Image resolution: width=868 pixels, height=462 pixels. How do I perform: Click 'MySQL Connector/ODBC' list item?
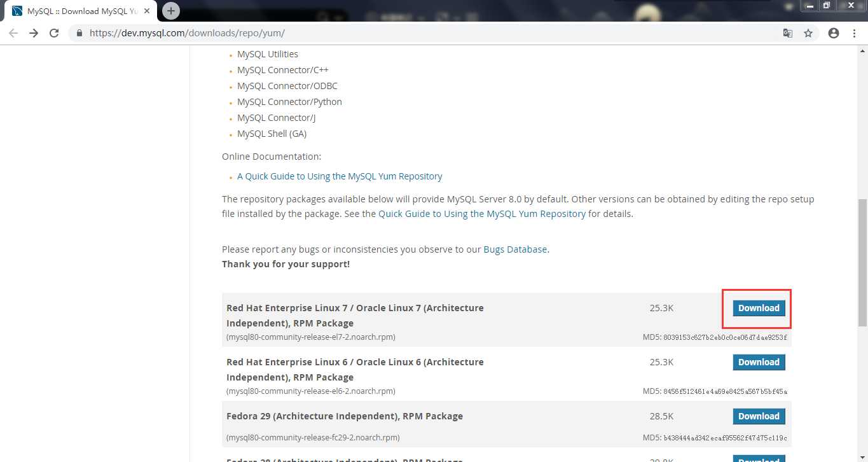click(287, 86)
